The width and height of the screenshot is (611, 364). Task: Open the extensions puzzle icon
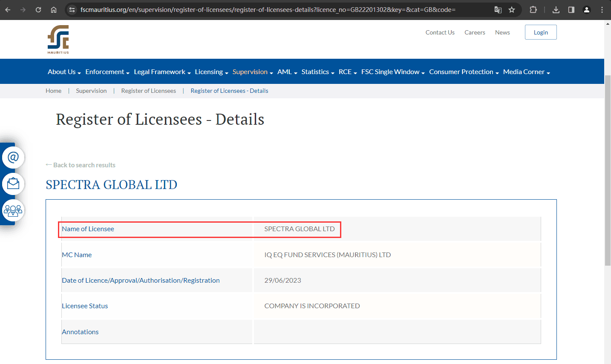coord(533,10)
